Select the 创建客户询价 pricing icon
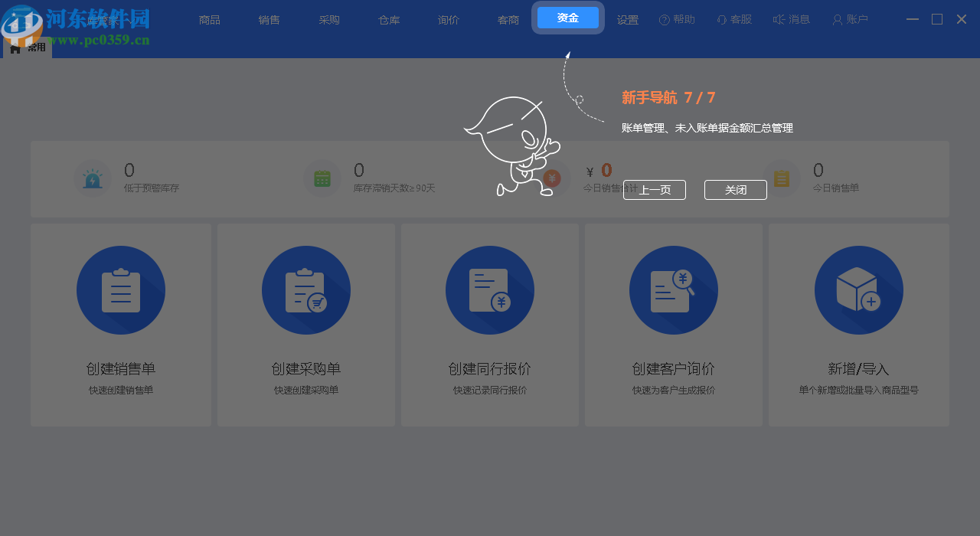Screen dimensions: 980x536 pyautogui.click(x=673, y=290)
